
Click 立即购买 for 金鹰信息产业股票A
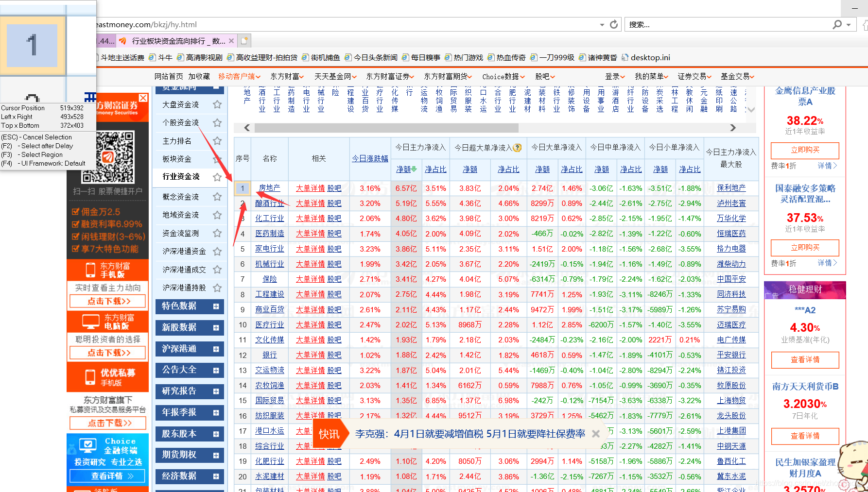(805, 150)
